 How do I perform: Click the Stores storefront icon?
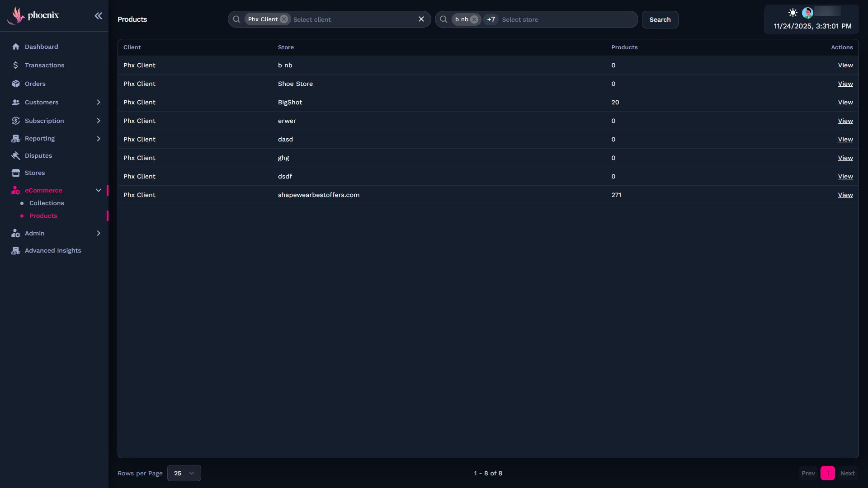pos(16,173)
